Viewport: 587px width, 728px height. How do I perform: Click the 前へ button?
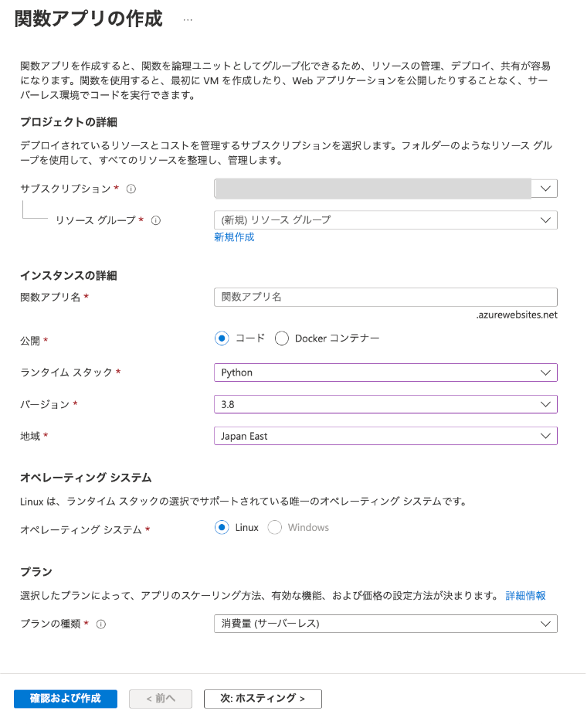[x=160, y=699]
